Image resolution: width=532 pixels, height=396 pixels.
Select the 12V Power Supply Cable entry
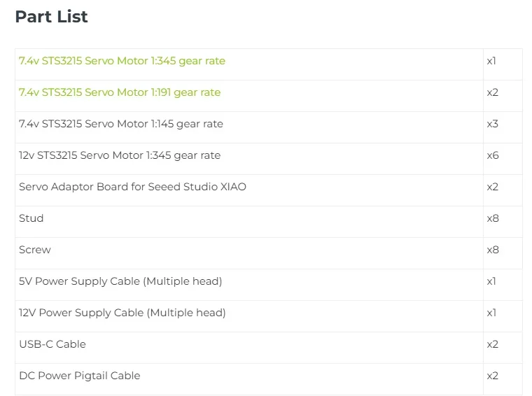[x=122, y=313]
